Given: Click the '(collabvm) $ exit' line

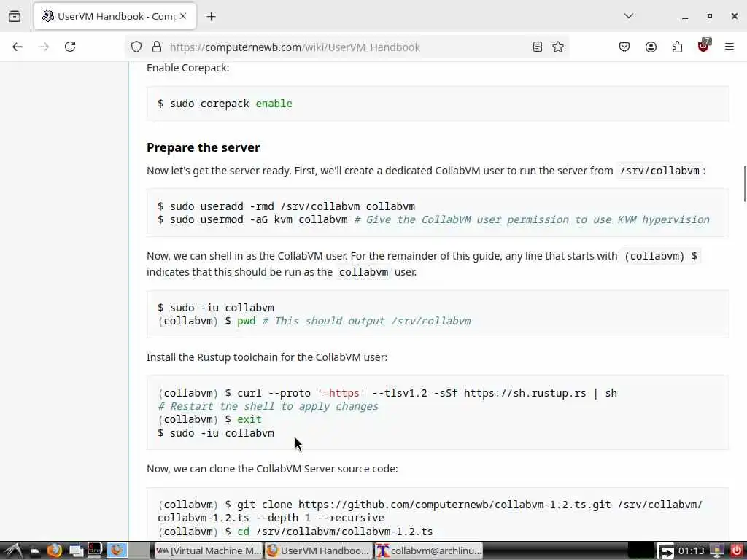Looking at the screenshot, I should click(209, 419).
